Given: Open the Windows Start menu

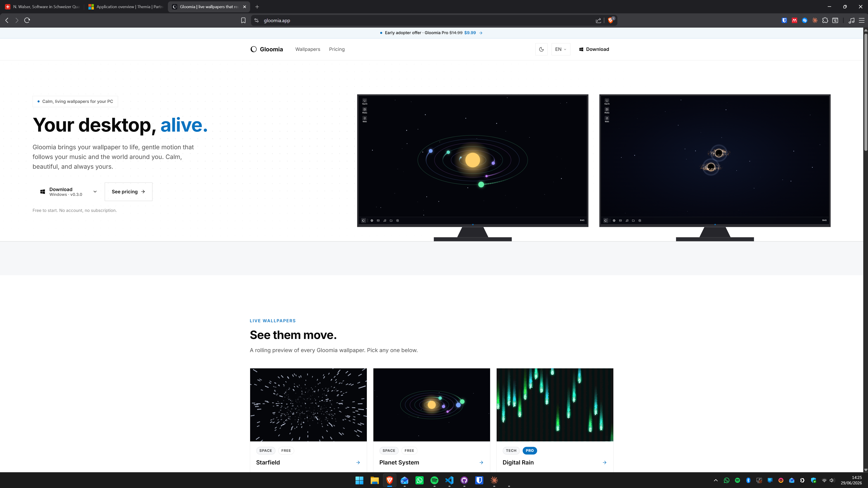Looking at the screenshot, I should click(x=360, y=480).
